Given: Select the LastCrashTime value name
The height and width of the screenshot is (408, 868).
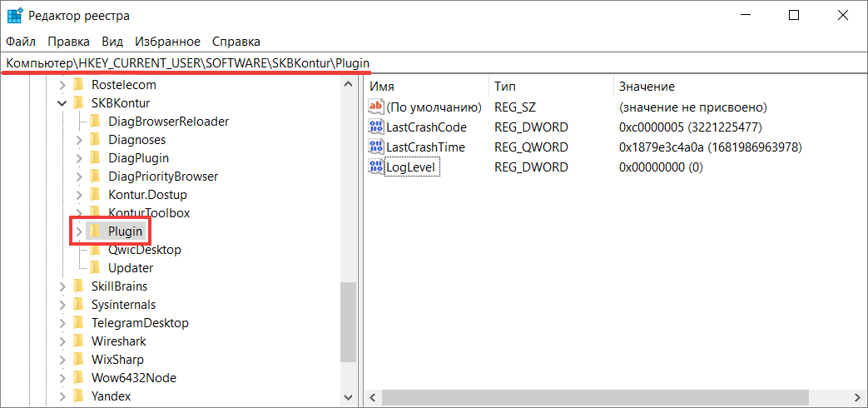Looking at the screenshot, I should click(425, 147).
